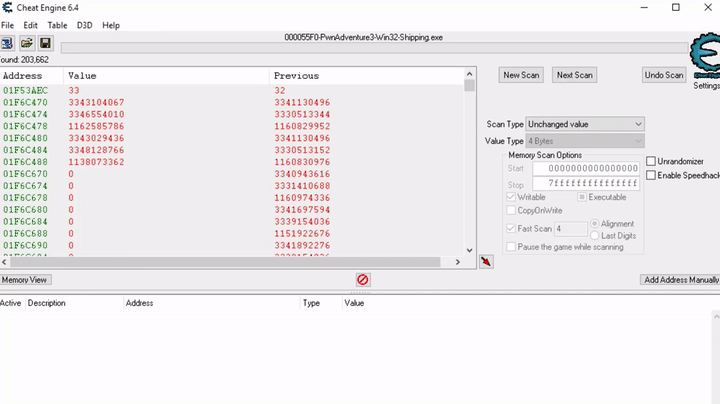Open the D3D menu
The height and width of the screenshot is (404, 720).
[85, 25]
